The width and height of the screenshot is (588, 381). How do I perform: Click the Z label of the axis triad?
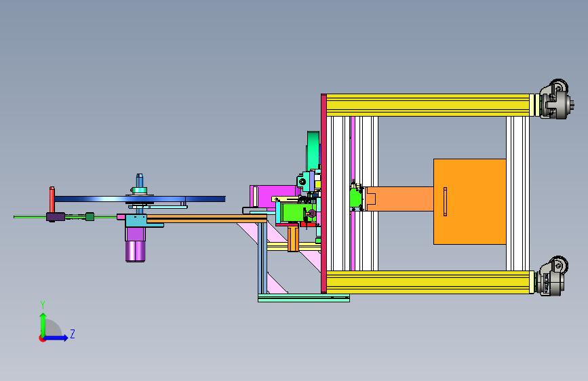click(x=73, y=334)
